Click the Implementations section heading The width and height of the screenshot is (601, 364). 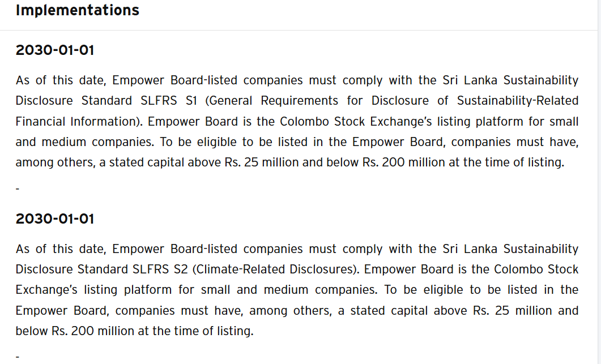[x=78, y=10]
